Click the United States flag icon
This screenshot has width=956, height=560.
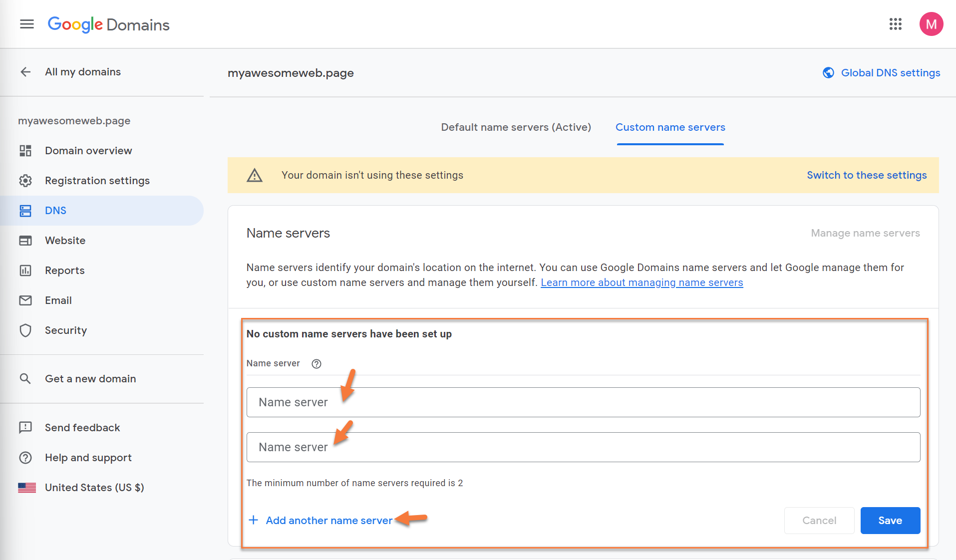27,488
